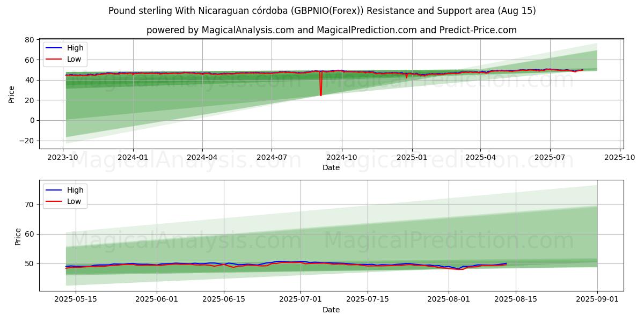
Task: Click the '2025-07-01' tick label on bottom chart
Action: pyautogui.click(x=301, y=300)
